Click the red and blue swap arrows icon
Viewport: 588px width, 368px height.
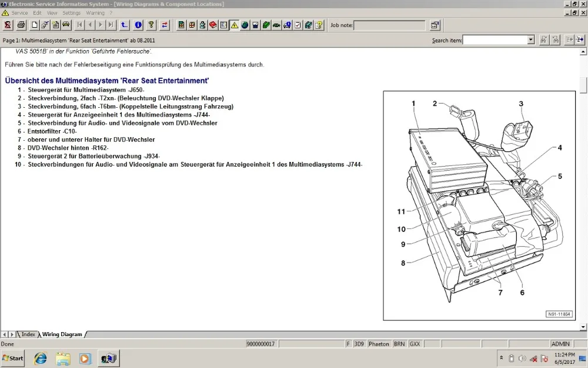165,25
